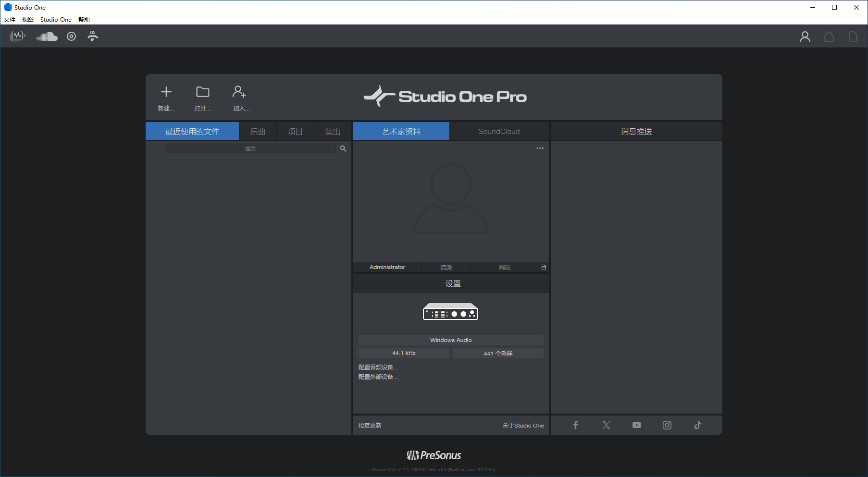
Task: Click the Join (加入) person icon
Action: 239,92
